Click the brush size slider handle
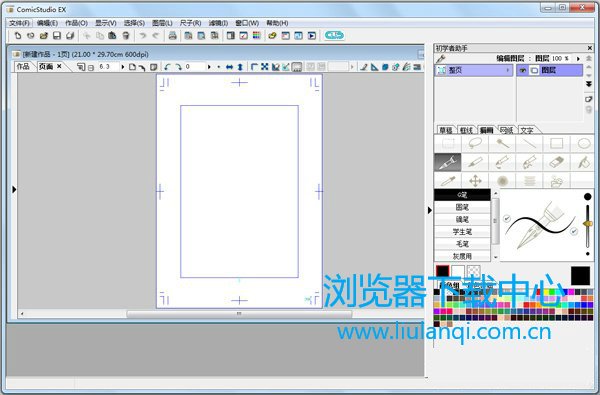The image size is (600, 395). 587,224
